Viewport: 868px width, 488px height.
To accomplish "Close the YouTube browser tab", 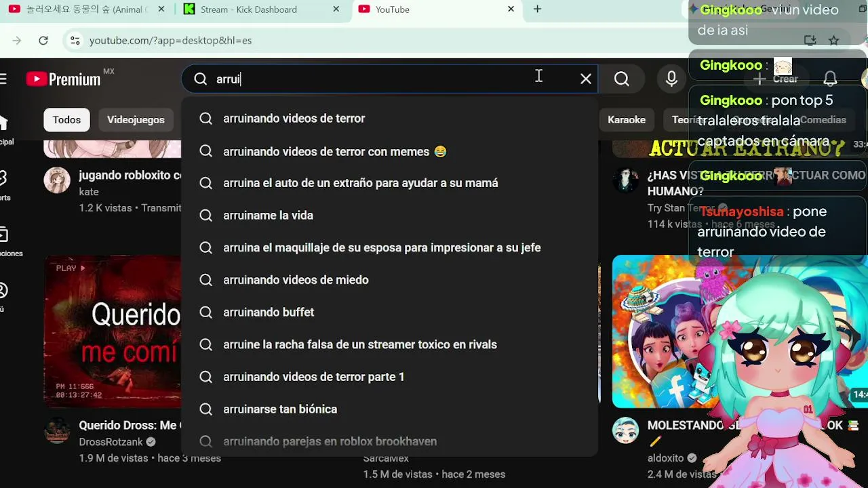I will click(511, 9).
